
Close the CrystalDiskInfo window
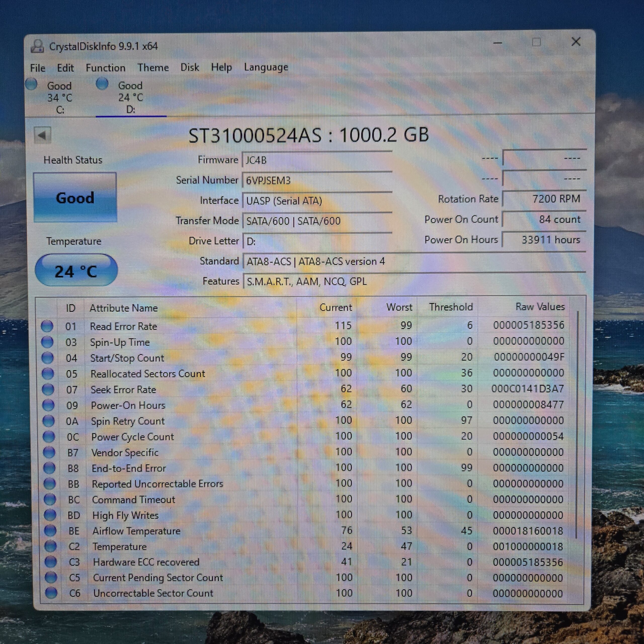coord(576,42)
